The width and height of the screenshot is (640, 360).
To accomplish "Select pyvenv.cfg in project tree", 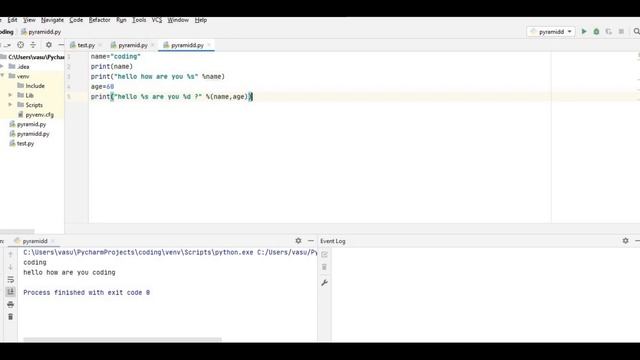I will 36,115.
